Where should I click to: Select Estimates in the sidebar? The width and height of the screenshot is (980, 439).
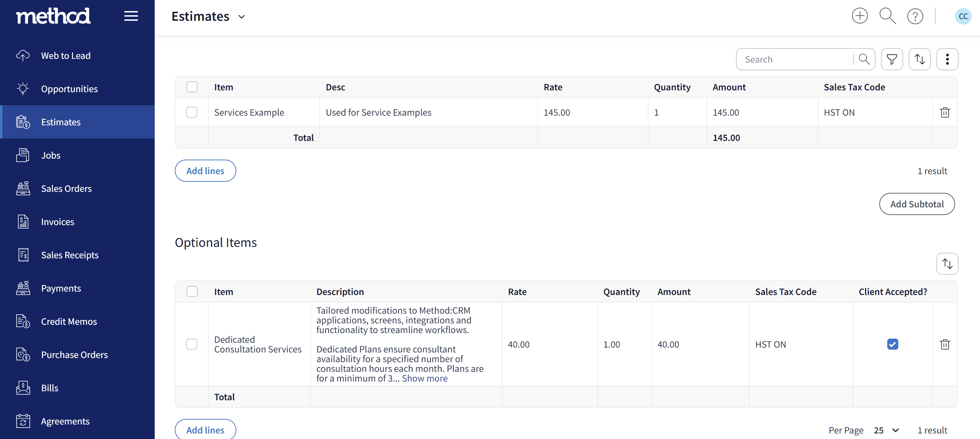[x=77, y=122]
